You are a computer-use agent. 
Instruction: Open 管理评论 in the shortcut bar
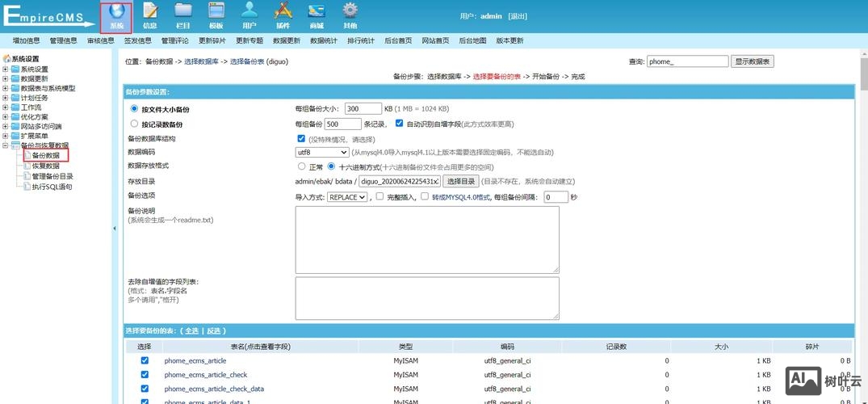pyautogui.click(x=175, y=40)
